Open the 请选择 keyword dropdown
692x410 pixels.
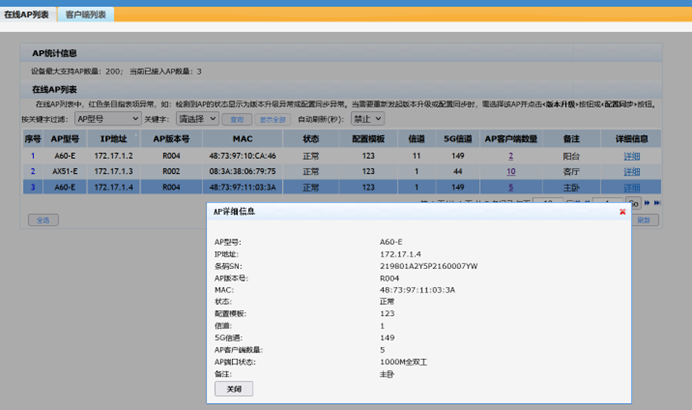198,119
